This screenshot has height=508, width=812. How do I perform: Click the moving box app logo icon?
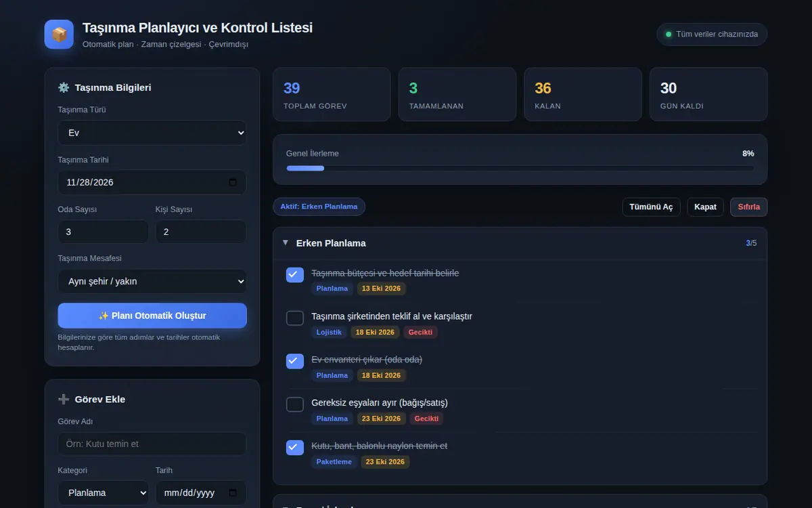(59, 35)
